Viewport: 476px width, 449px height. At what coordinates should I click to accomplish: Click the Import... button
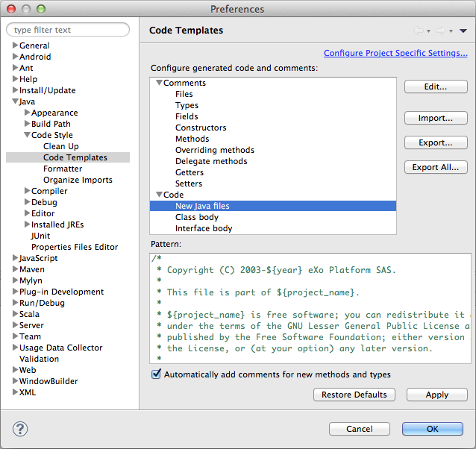(x=436, y=118)
